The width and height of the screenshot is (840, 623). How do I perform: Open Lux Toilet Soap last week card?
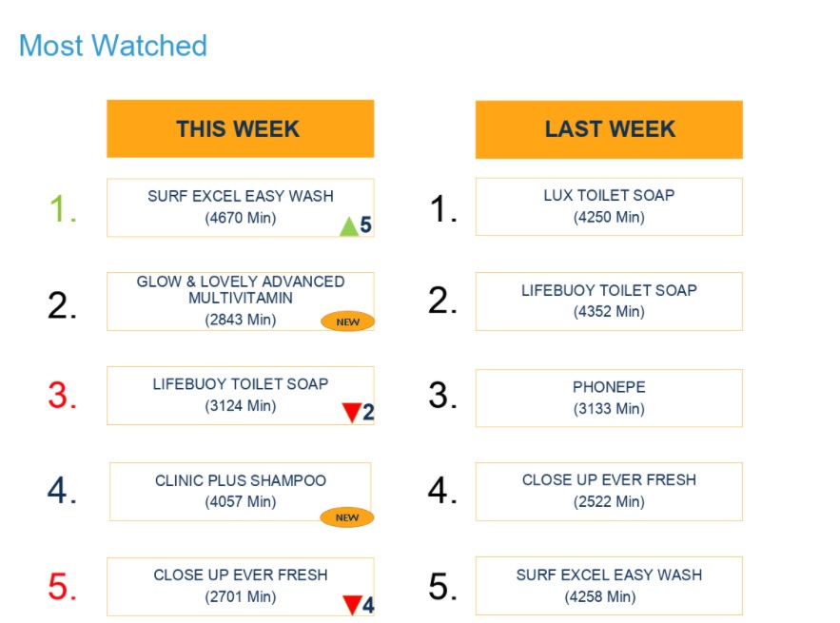pos(609,205)
